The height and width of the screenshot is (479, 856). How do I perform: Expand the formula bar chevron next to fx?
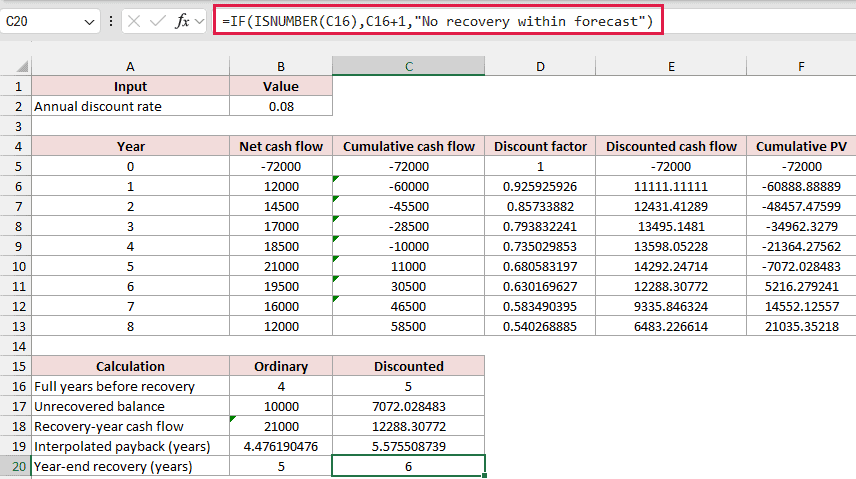tap(199, 21)
